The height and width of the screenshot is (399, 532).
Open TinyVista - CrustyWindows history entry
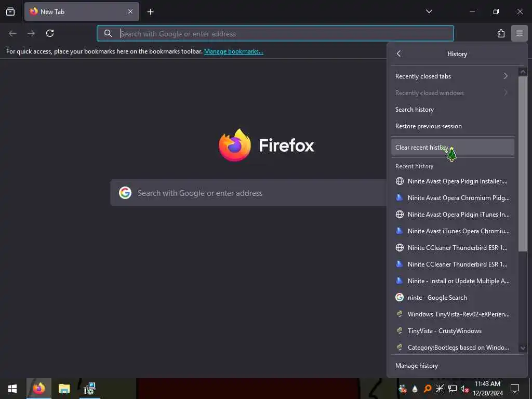click(453, 331)
